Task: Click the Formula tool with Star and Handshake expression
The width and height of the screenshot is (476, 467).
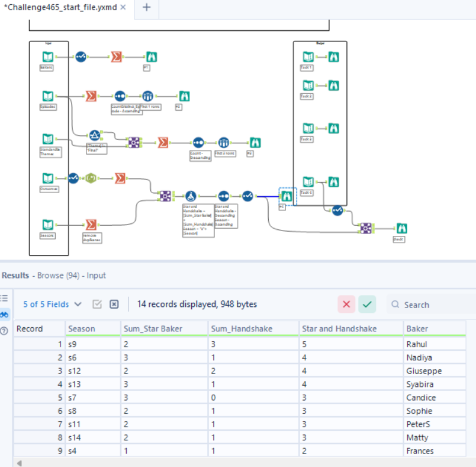Action: pyautogui.click(x=189, y=196)
